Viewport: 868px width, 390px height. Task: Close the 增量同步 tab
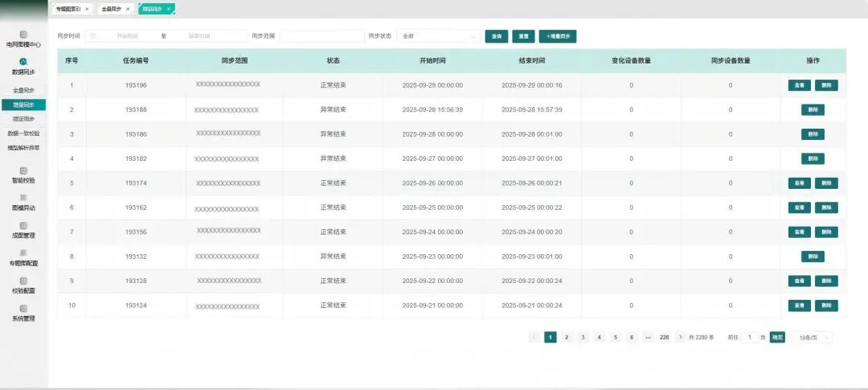168,9
